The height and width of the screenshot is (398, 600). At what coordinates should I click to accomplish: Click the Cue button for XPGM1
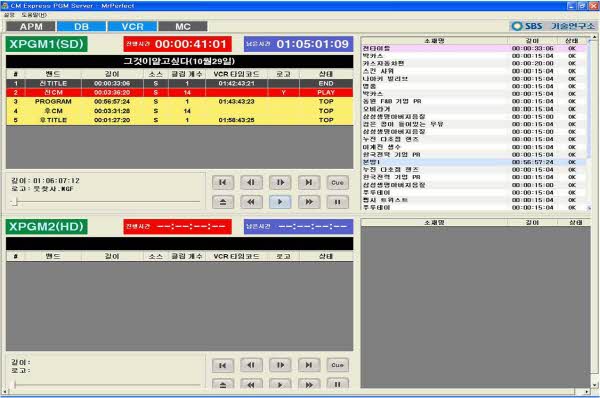(338, 183)
